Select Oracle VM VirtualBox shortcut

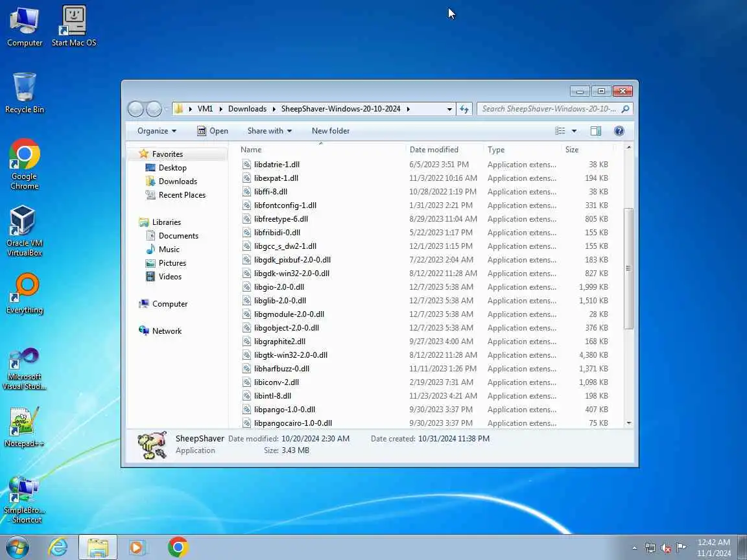[24, 231]
